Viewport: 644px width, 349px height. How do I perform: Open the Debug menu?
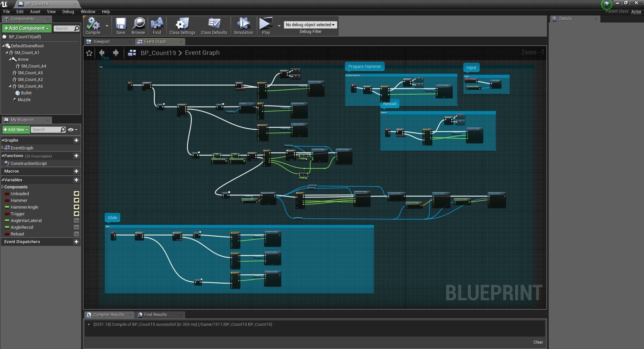tap(68, 12)
